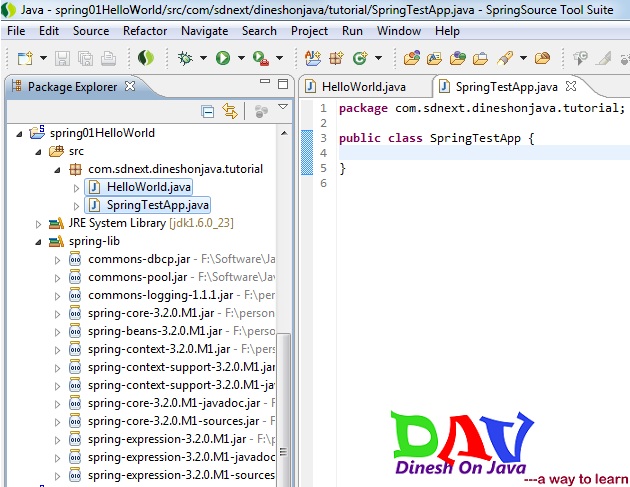
Task: Click the Print toolbar icon
Action: click(108, 59)
